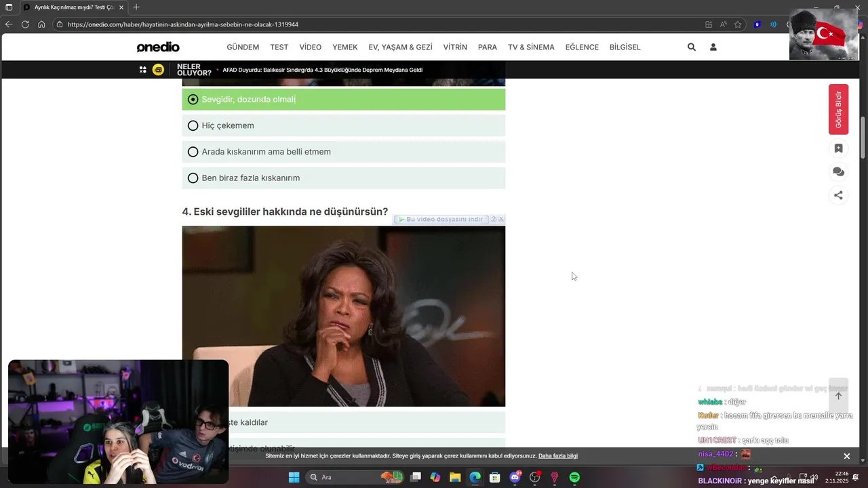Click 'Bu video dosyasını indir' download button
This screenshot has height=488, width=868.
(x=441, y=220)
